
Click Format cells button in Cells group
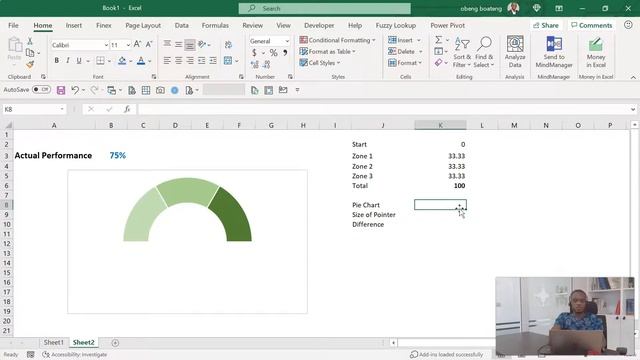[x=405, y=63]
